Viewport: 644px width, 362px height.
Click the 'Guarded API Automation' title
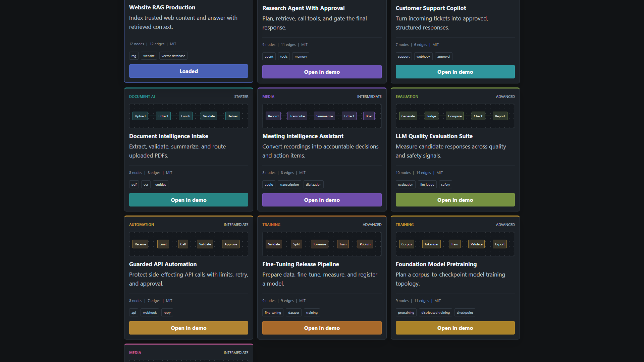pyautogui.click(x=163, y=264)
